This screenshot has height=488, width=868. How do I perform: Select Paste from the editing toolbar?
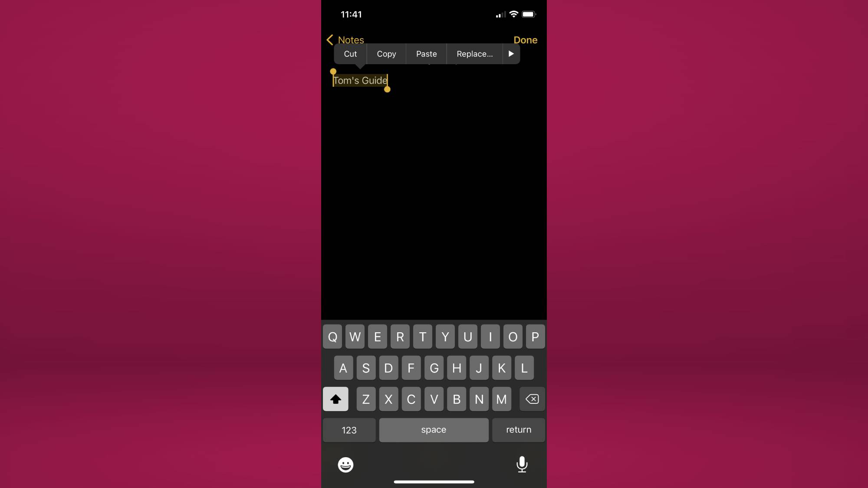(x=426, y=54)
